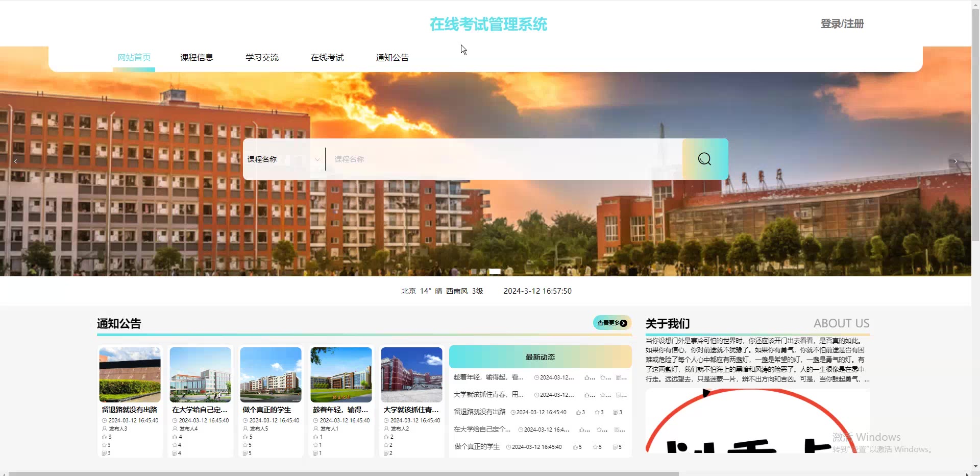Open list article 趁着年轻，输得起
This screenshot has width=980, height=476.
488,377
